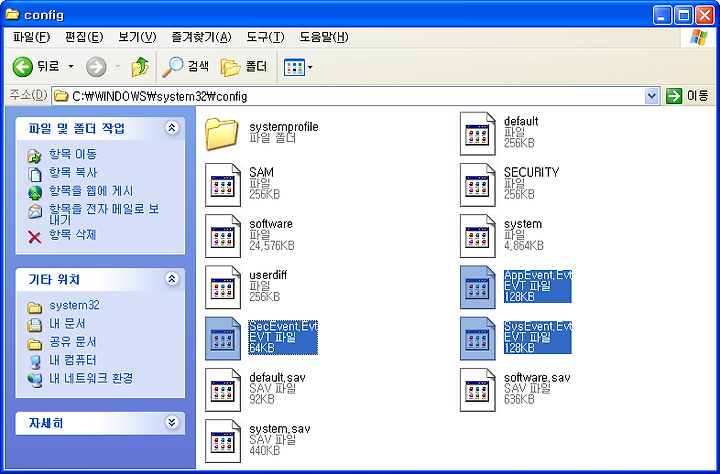Viewport: 720px width, 474px height.
Task: Open the 도움말(H) menu
Action: tap(324, 37)
